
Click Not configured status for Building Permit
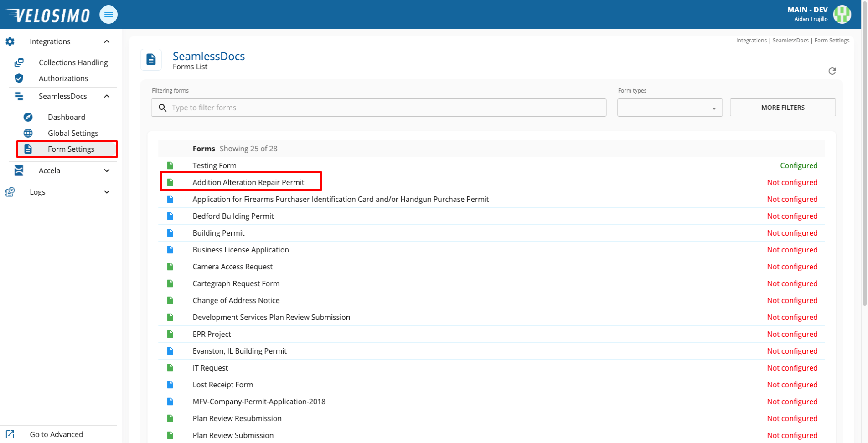(792, 233)
